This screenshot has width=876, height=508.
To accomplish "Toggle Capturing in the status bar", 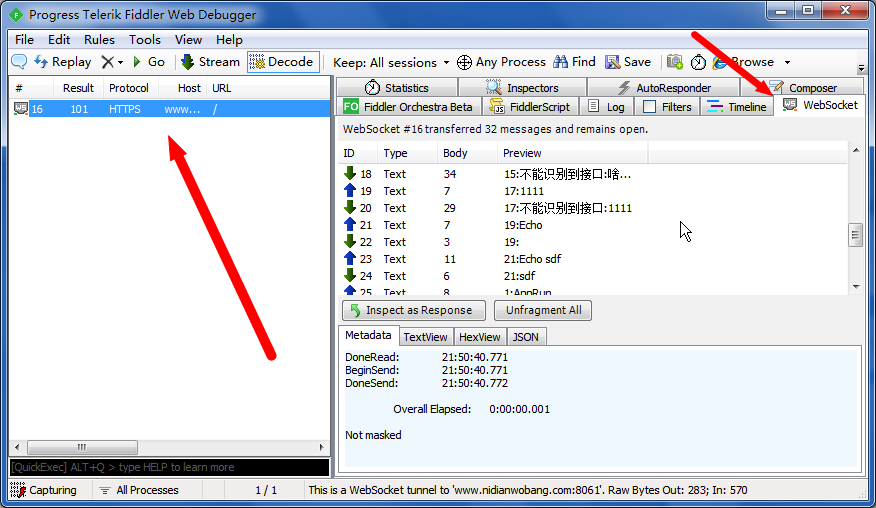I will pos(43,490).
